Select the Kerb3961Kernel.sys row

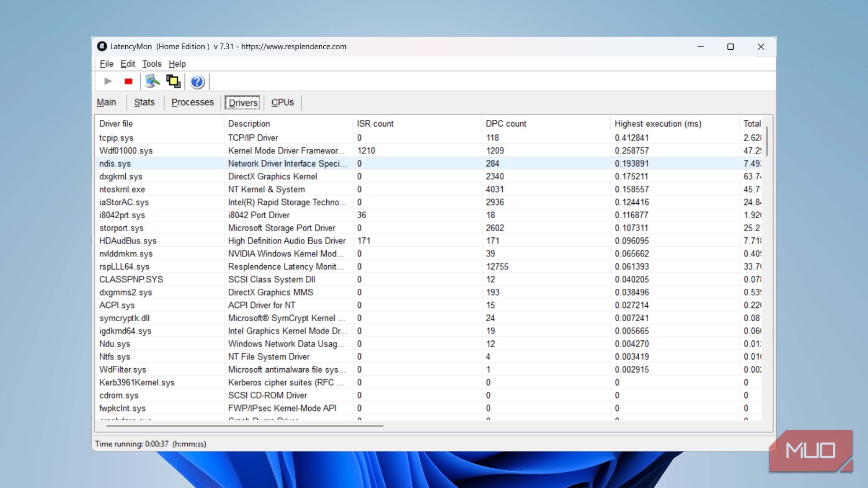428,382
